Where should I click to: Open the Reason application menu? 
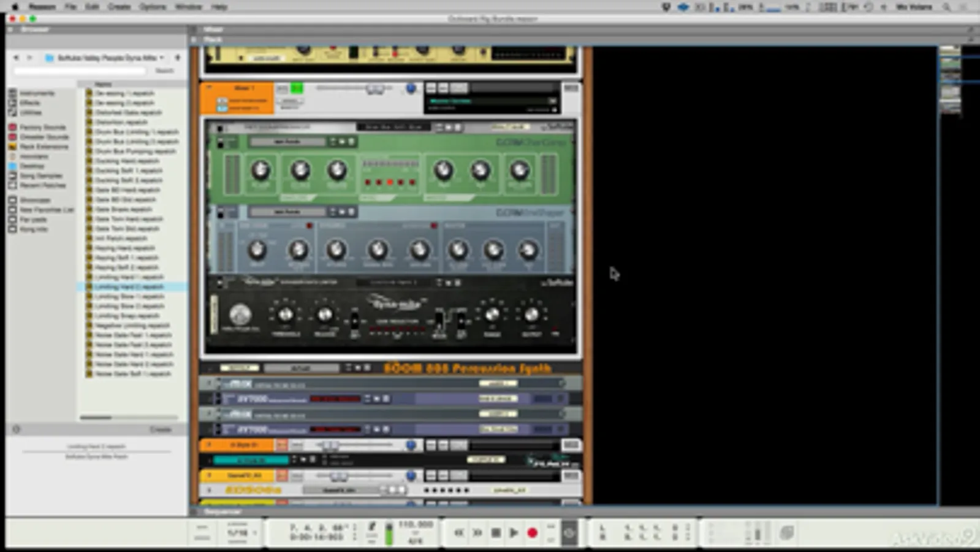42,7
